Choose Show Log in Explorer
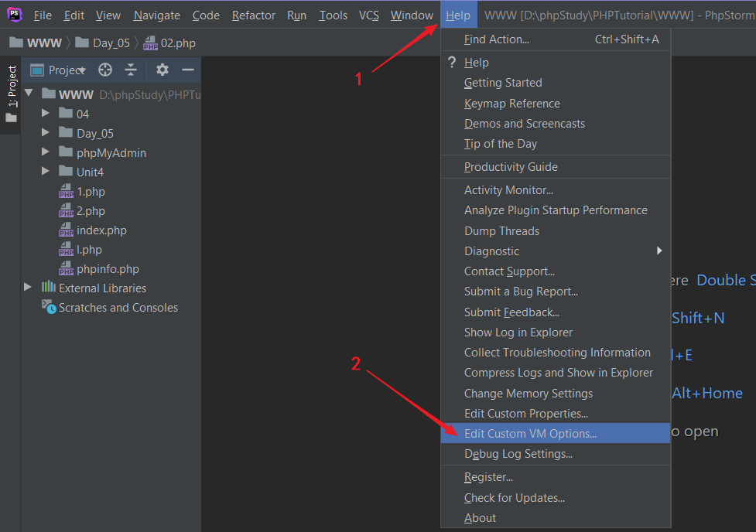The height and width of the screenshot is (532, 756). [x=556, y=332]
